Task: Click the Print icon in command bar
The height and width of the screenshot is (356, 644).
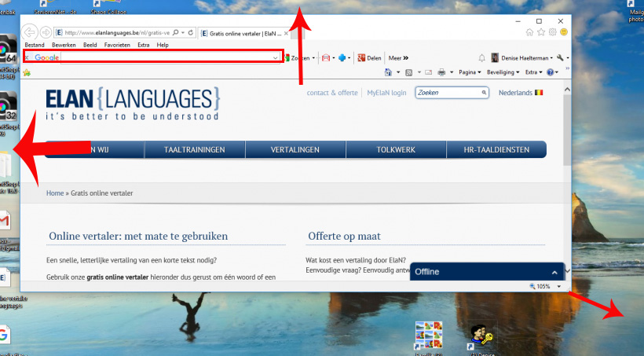Action: click(442, 72)
